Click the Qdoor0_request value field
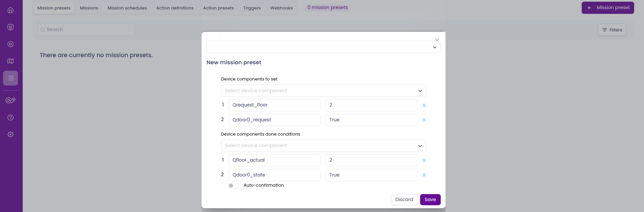The image size is (644, 212). click(x=371, y=120)
